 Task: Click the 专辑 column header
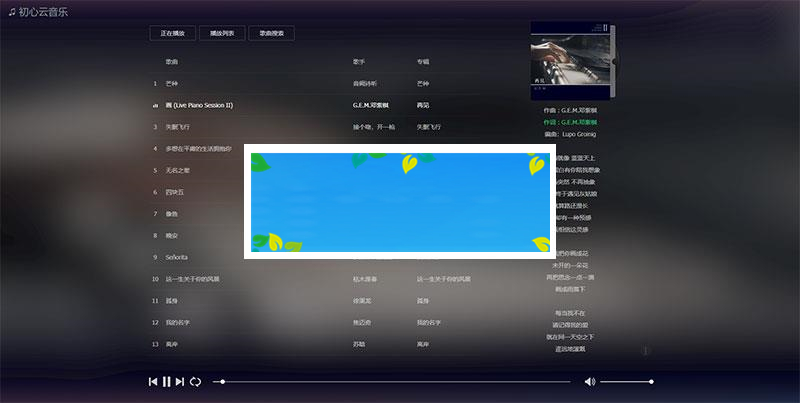click(423, 62)
